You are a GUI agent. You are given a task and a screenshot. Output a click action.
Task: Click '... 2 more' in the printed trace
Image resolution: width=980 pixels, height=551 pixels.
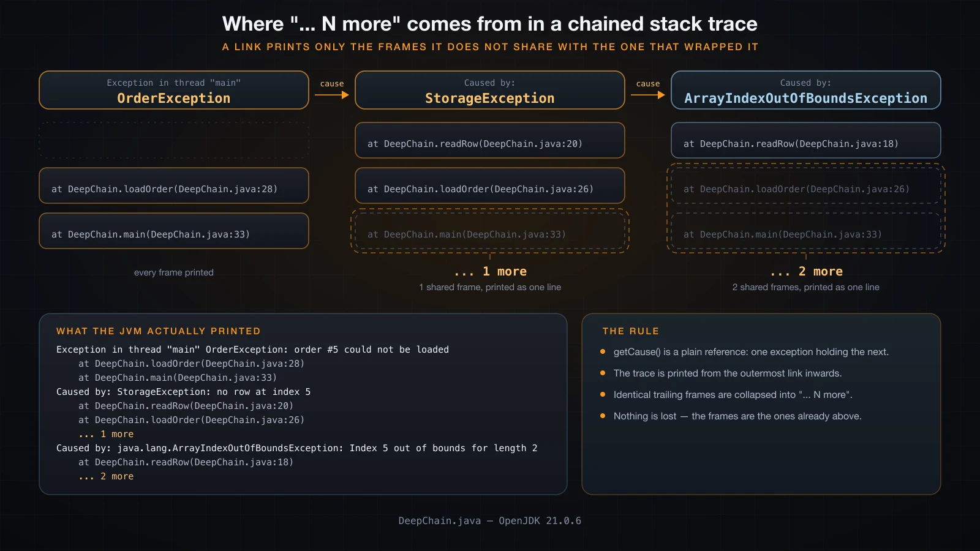pos(106,476)
